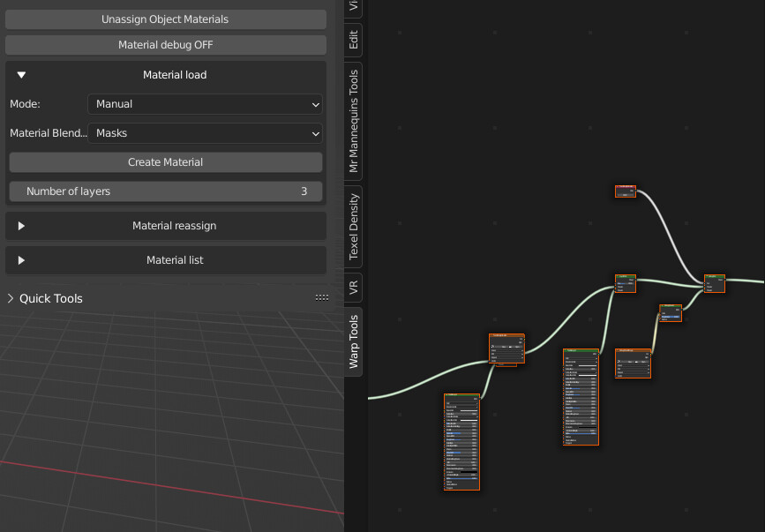Open the Mode dropdown set to Manual
This screenshot has width=765, height=532.
pos(205,103)
